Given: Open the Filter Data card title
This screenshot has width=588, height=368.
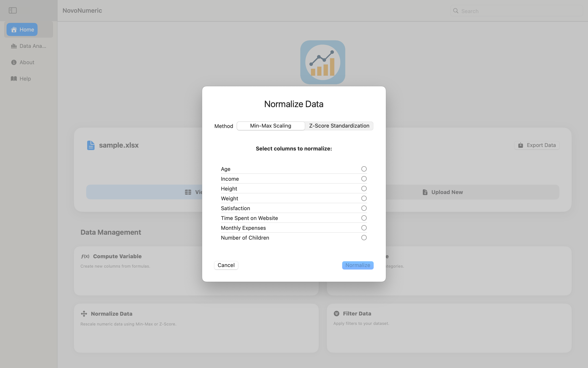Looking at the screenshot, I should pyautogui.click(x=357, y=313).
